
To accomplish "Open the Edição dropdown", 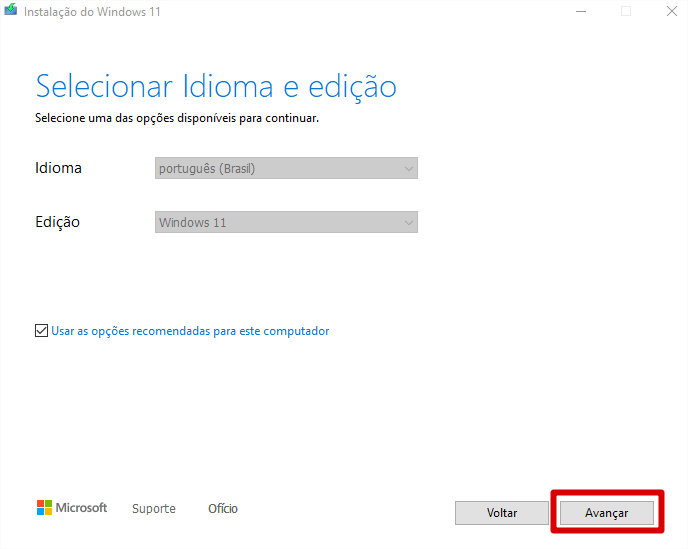I will (x=286, y=222).
